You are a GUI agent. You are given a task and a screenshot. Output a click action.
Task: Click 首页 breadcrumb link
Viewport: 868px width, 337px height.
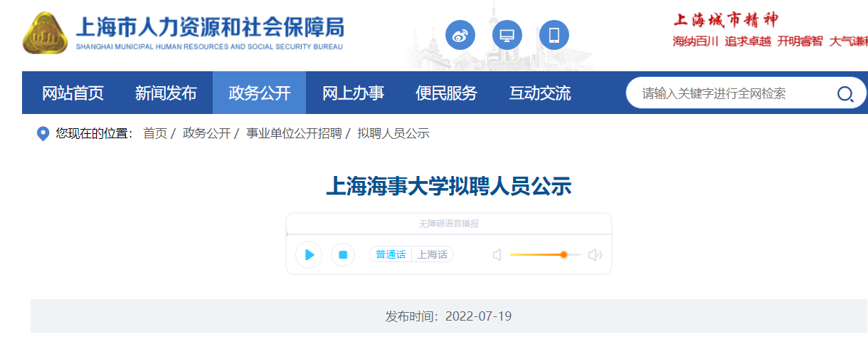tap(155, 133)
